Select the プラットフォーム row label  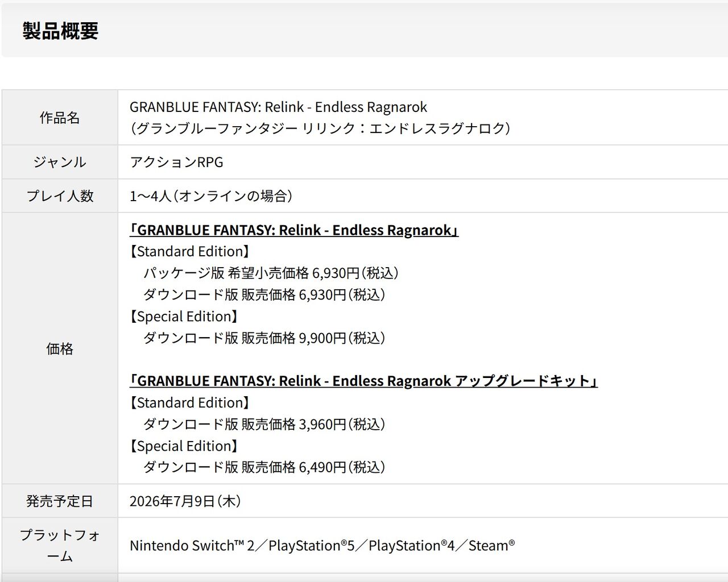click(x=60, y=546)
